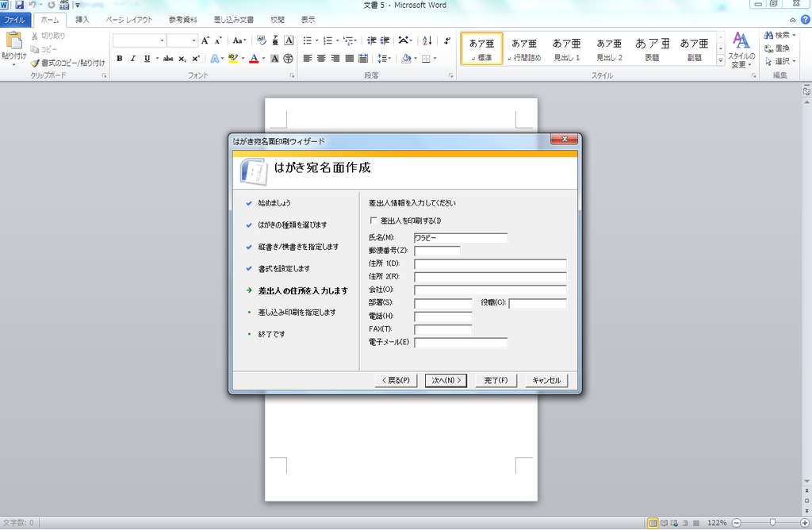Click the Increase Indent icon

click(x=385, y=40)
